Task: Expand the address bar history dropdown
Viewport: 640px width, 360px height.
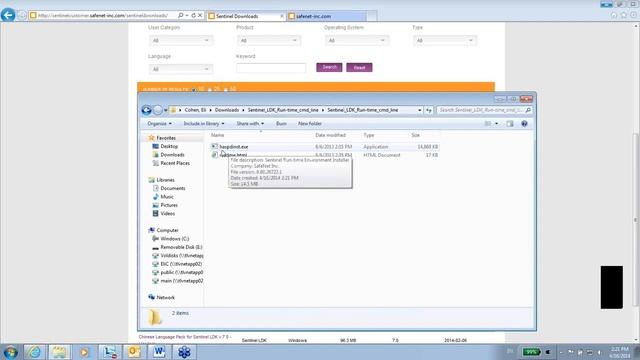Action: click(x=419, y=110)
